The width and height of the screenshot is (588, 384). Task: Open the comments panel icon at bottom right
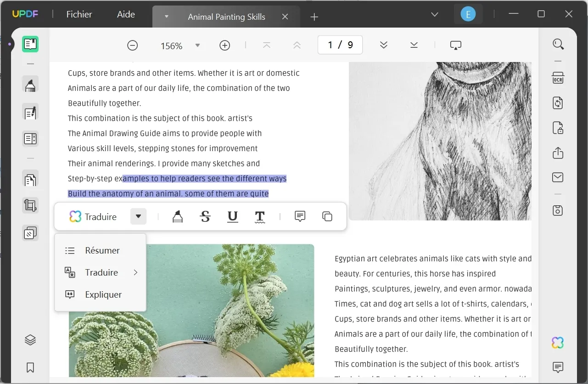pyautogui.click(x=558, y=367)
